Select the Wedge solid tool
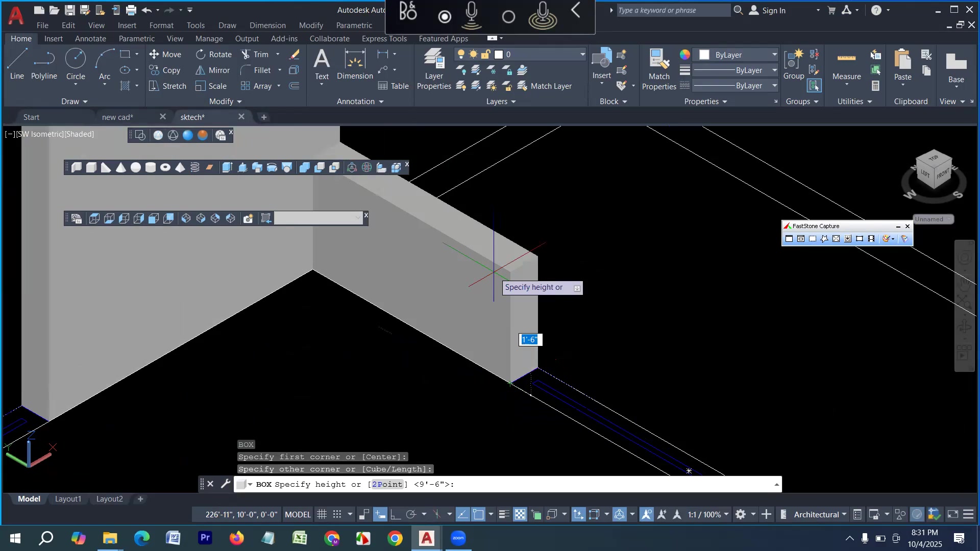The image size is (980, 551). (x=106, y=167)
